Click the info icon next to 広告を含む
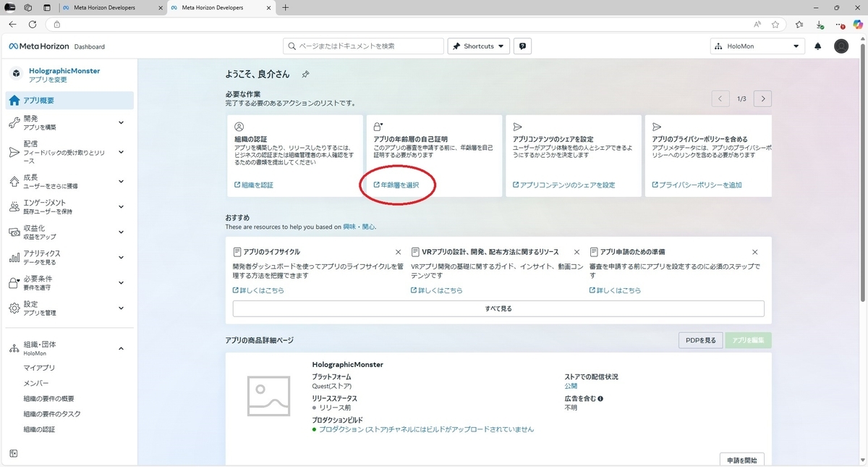 coord(600,398)
